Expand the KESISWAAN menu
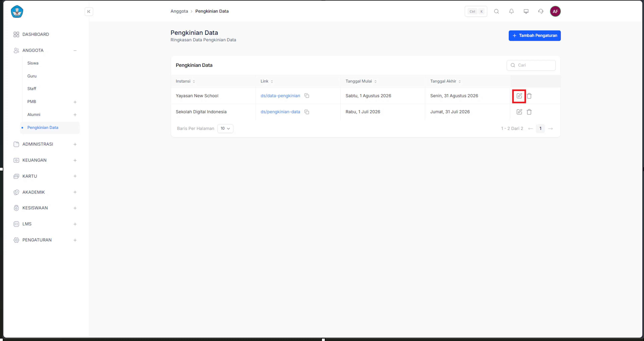Image resolution: width=644 pixels, height=341 pixels. click(x=75, y=208)
